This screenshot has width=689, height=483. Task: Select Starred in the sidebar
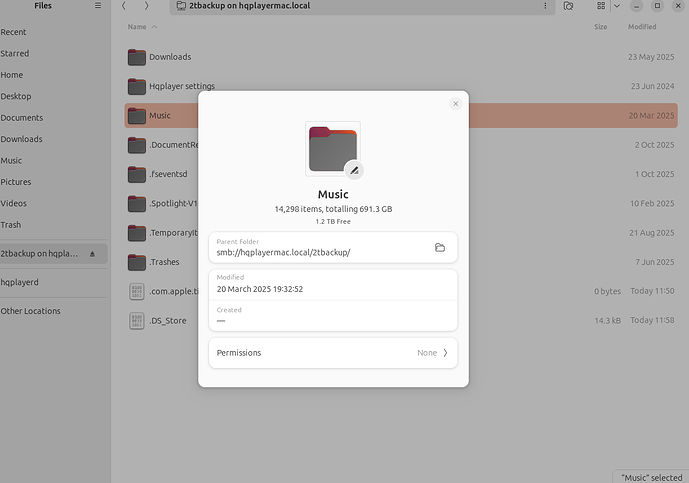click(x=15, y=54)
